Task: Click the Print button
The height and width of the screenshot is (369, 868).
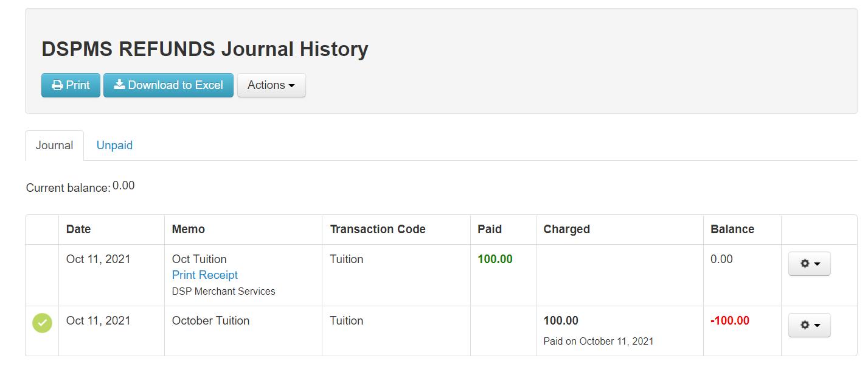Action: [x=71, y=85]
